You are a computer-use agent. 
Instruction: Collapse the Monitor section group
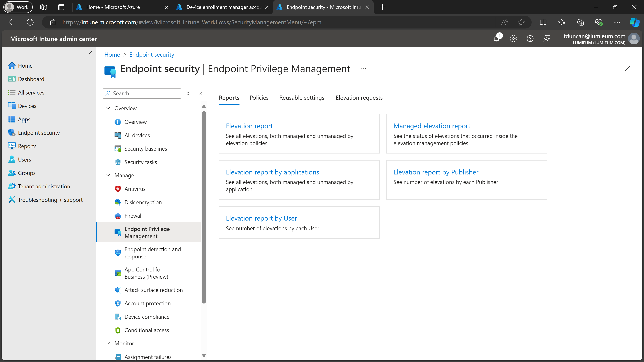click(x=108, y=343)
